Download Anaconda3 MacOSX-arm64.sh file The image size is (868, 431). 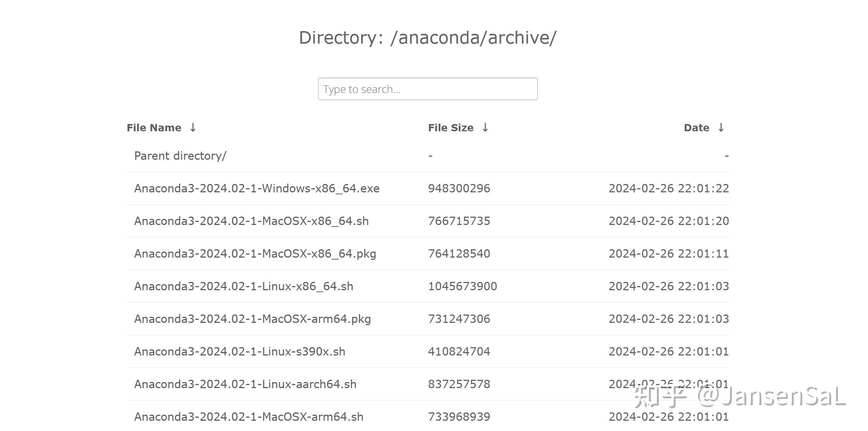(249, 417)
